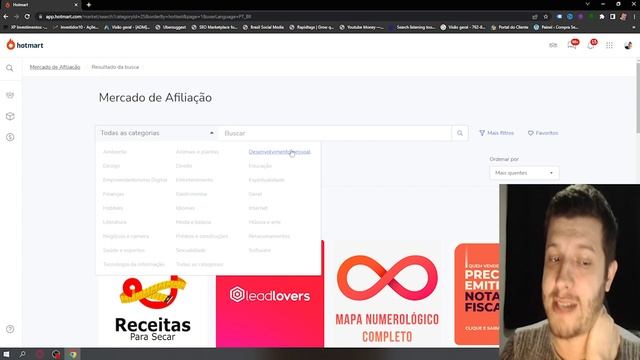Select category Literatura

tap(115, 222)
